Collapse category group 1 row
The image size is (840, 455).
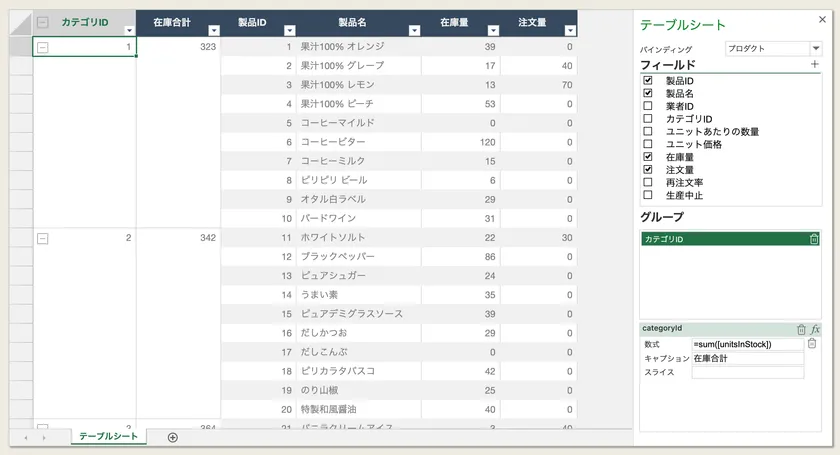pyautogui.click(x=43, y=47)
